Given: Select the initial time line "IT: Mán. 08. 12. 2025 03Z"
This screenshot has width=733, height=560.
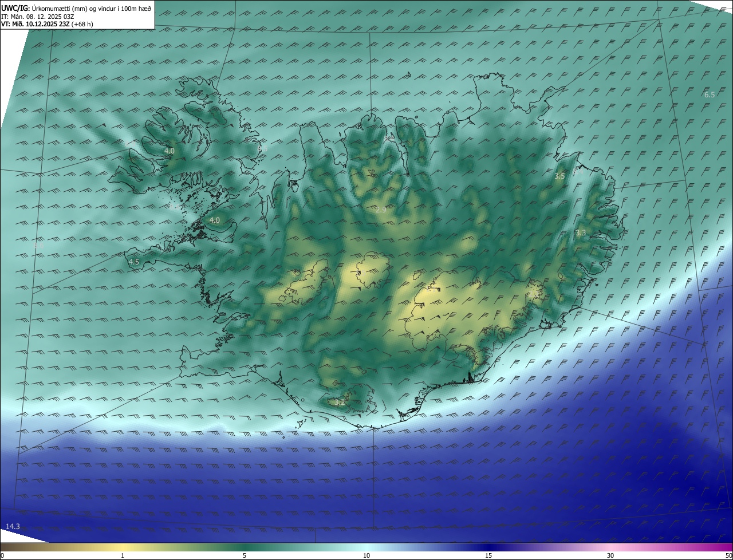Looking at the screenshot, I should tap(38, 17).
